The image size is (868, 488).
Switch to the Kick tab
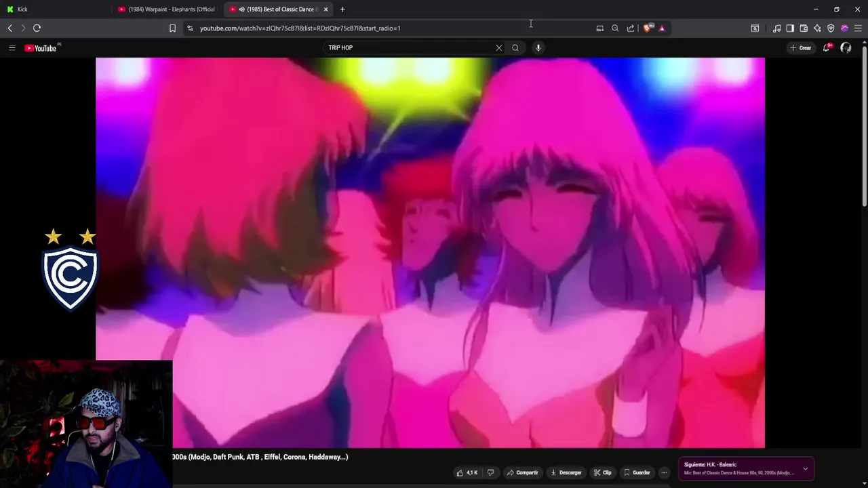coord(57,9)
